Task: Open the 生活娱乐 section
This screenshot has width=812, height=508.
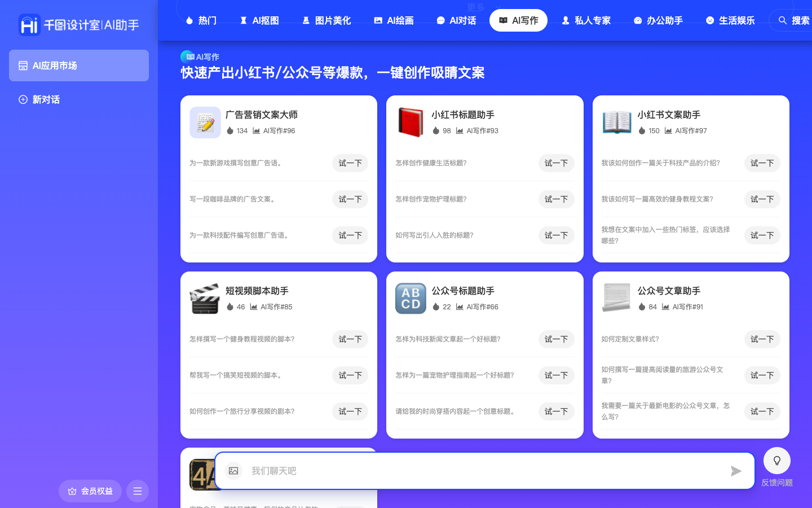Action: pos(730,20)
